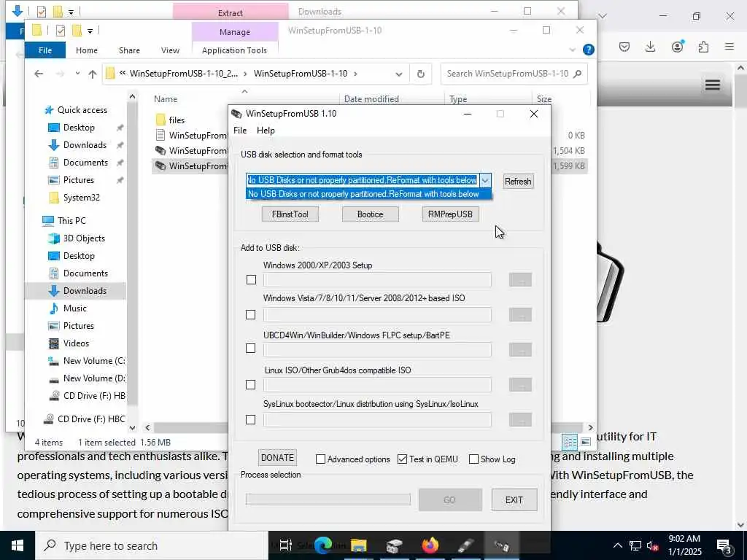Enable Linux ISO/Other Grub4dos compatible ISO
Screen dimensions: 747x560
point(251,385)
